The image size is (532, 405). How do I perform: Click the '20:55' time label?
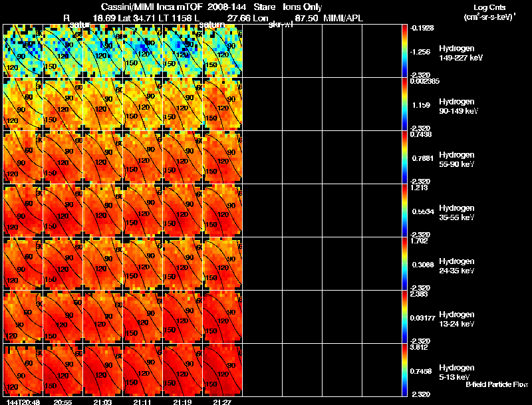click(x=61, y=402)
